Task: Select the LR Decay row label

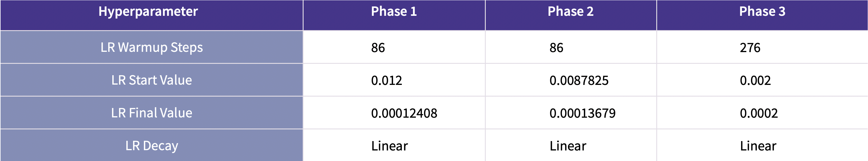Action: point(151,146)
